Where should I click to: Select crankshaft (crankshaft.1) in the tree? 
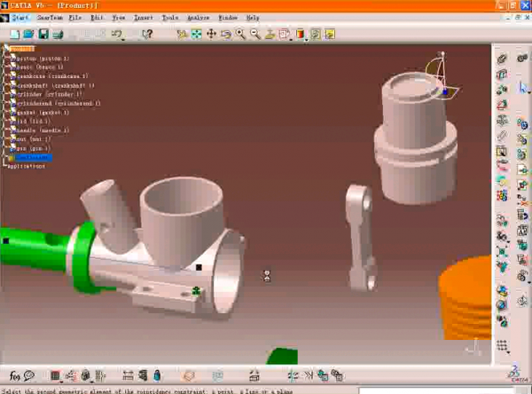click(x=56, y=85)
